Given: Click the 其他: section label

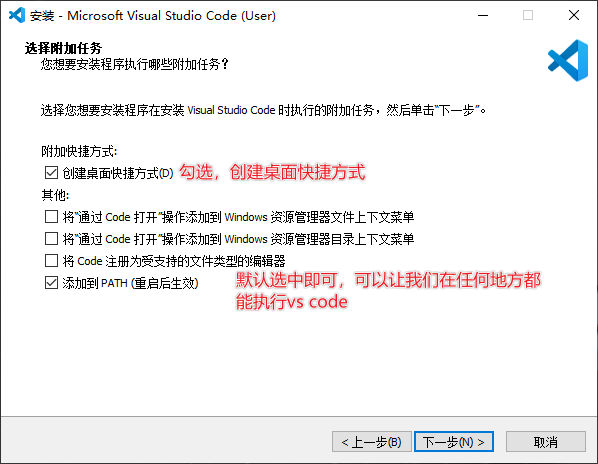Looking at the screenshot, I should tap(55, 195).
